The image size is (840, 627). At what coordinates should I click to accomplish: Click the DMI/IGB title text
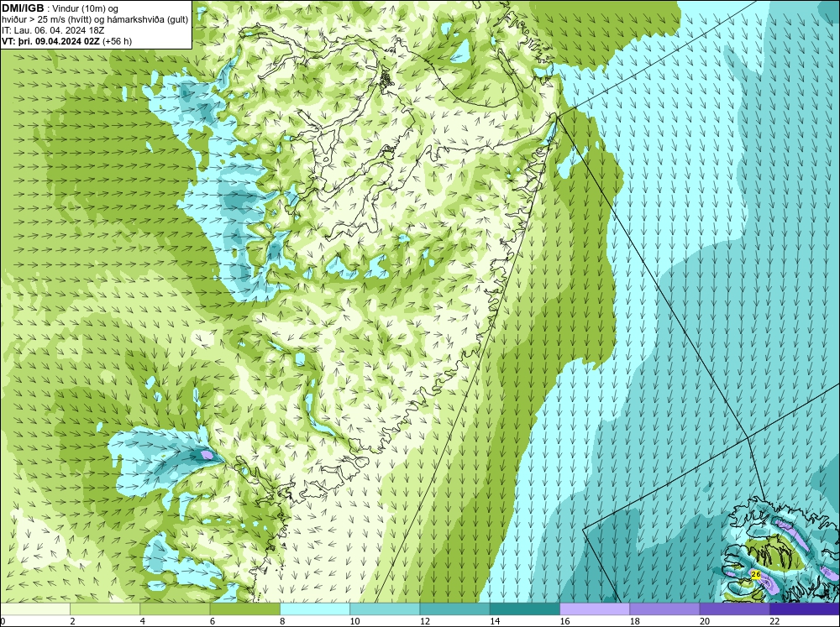click(x=23, y=8)
